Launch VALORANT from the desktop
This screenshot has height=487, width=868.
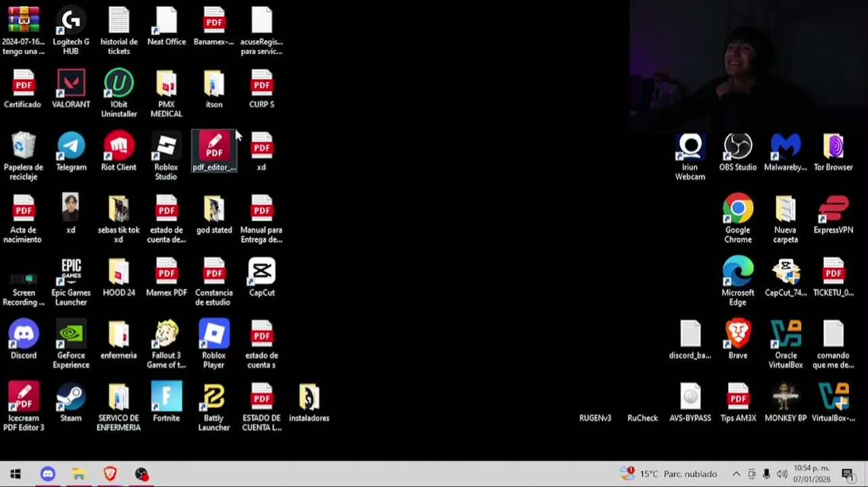pos(71,89)
